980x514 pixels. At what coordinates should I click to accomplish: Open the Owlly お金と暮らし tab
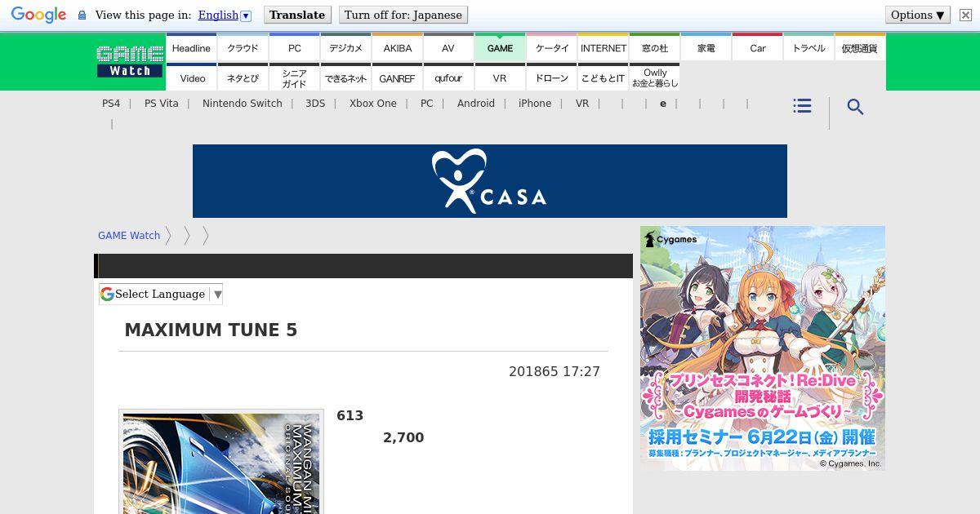tap(655, 78)
